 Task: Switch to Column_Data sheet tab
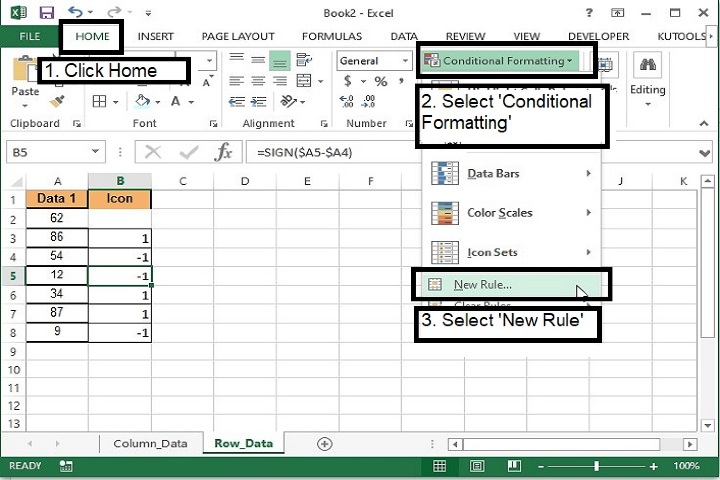click(150, 444)
